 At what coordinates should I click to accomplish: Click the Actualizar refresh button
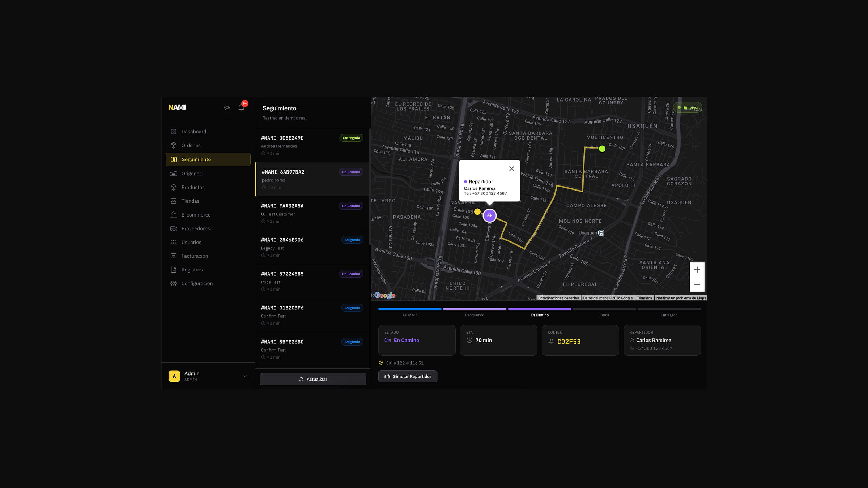[x=313, y=379]
